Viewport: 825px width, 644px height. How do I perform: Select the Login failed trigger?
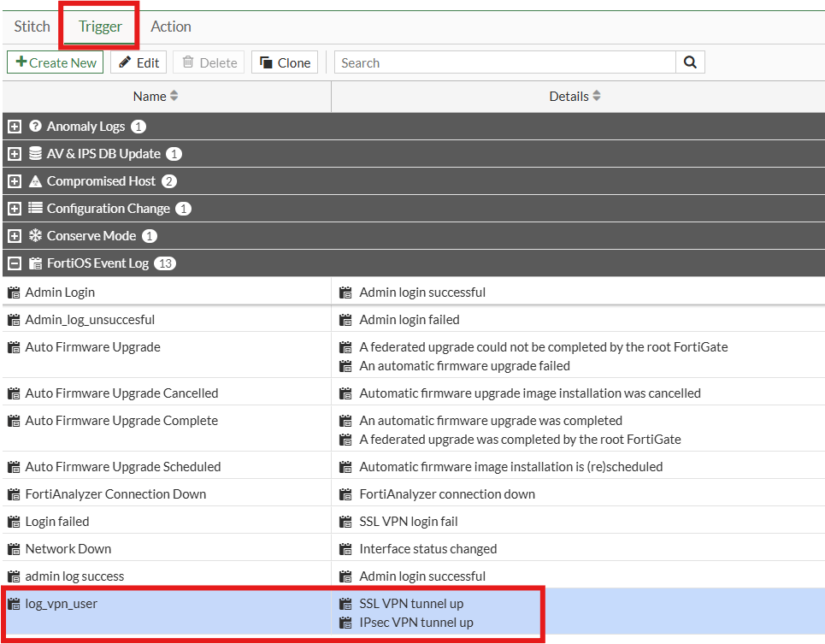click(x=57, y=522)
